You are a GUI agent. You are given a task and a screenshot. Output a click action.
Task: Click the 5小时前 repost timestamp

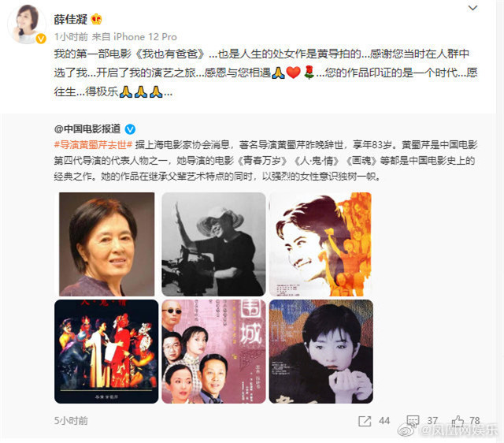[x=71, y=421]
